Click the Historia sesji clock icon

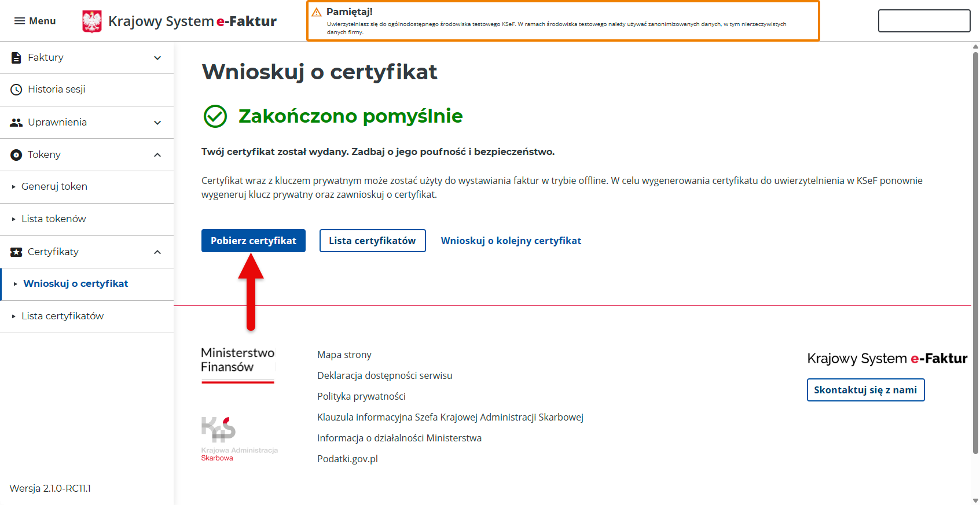click(16, 90)
